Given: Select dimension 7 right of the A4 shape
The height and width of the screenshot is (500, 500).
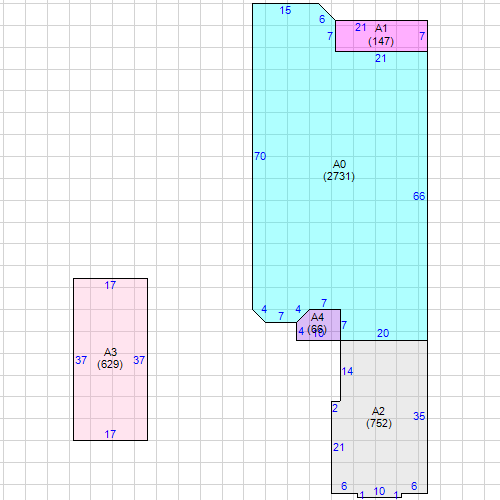Looking at the screenshot, I should click(344, 325).
